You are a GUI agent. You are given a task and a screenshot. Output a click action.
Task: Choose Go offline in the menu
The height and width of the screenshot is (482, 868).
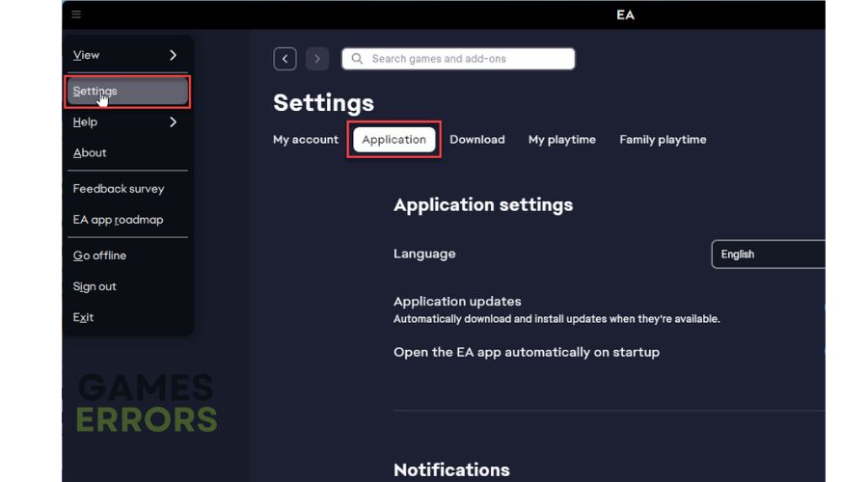pos(99,255)
